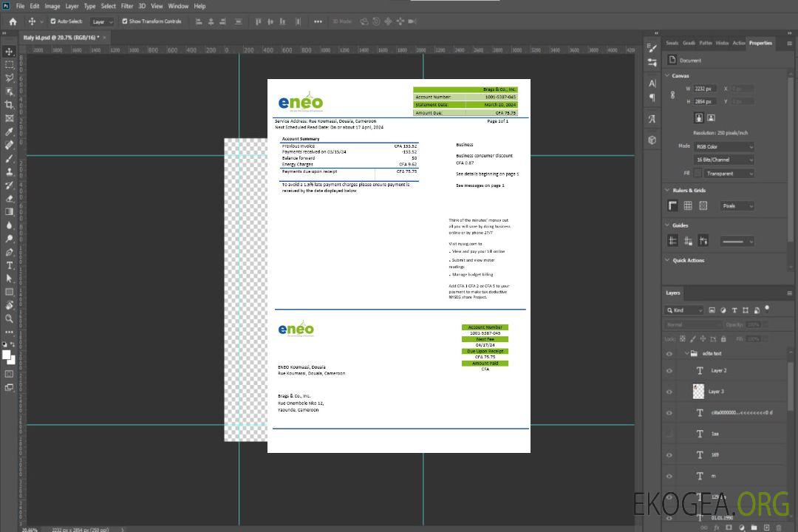This screenshot has width=798, height=532.
Task: Enable Show Transform Controls checkbox
Action: point(125,21)
